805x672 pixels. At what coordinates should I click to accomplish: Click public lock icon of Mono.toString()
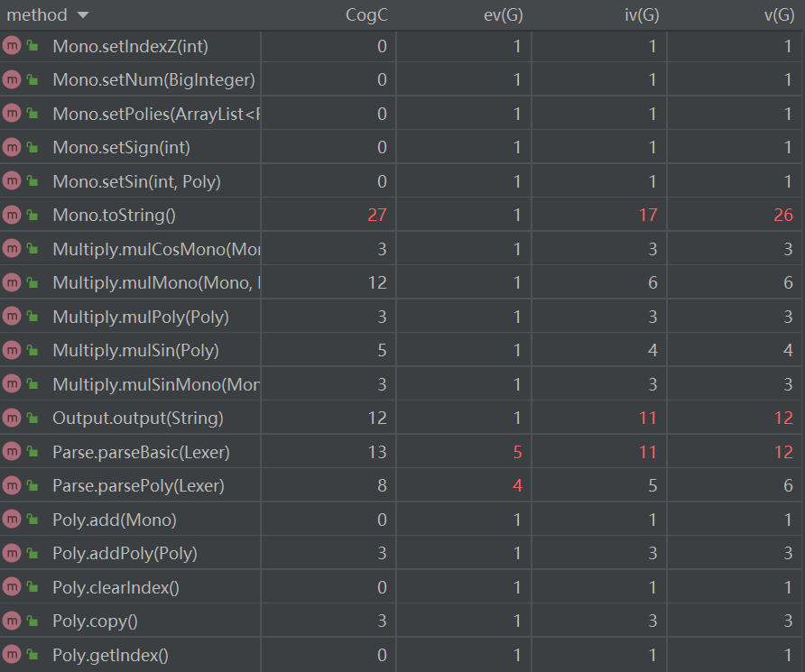tap(32, 215)
